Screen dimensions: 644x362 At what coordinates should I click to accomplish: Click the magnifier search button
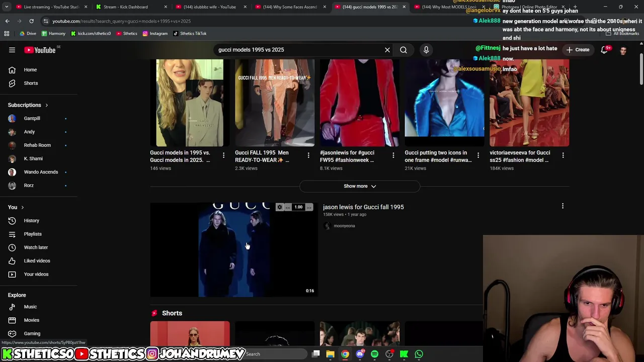pos(404,50)
